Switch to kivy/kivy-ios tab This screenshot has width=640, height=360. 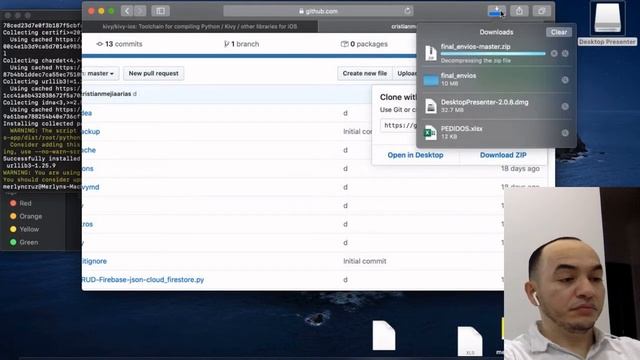click(200, 27)
